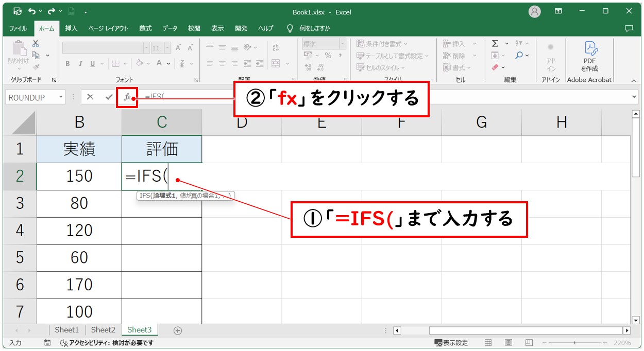The height and width of the screenshot is (351, 644).
Task: Open the font size dropdown
Action: coord(168,48)
